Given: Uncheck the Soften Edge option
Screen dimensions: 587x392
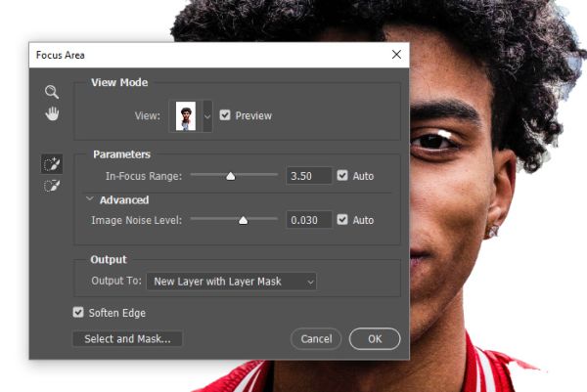Looking at the screenshot, I should pyautogui.click(x=78, y=312).
